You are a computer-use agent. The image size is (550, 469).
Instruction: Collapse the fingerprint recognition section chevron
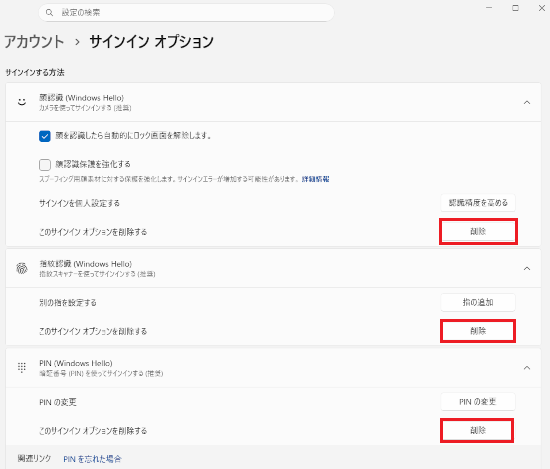point(527,268)
